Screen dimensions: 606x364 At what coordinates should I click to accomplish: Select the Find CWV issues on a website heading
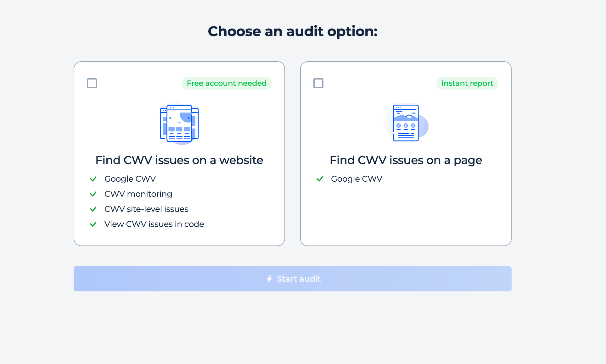pos(179,160)
